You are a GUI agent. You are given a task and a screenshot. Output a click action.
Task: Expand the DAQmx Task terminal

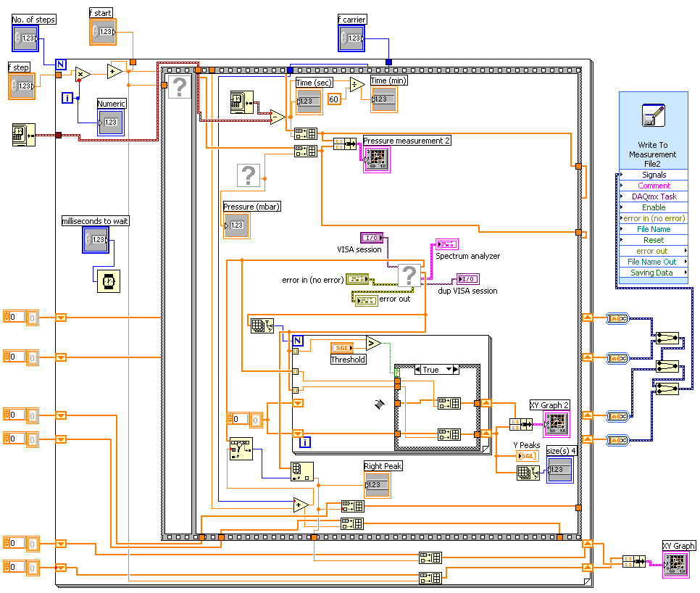click(x=654, y=196)
